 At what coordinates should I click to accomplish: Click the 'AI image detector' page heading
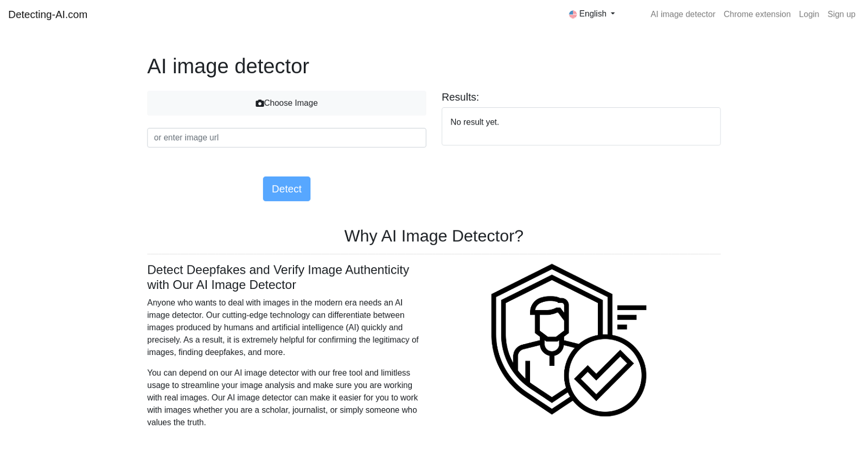pyautogui.click(x=228, y=66)
